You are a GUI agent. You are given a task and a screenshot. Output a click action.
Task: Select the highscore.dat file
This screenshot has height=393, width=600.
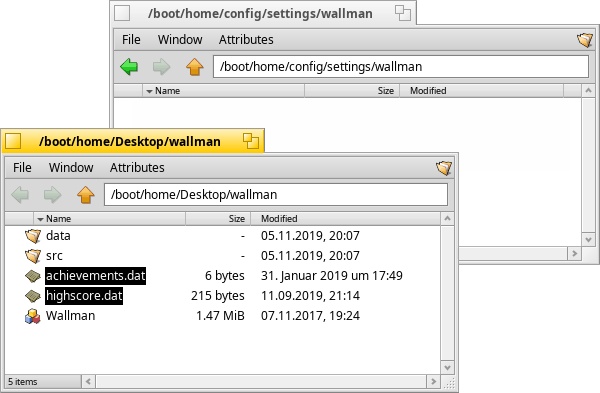pos(84,296)
